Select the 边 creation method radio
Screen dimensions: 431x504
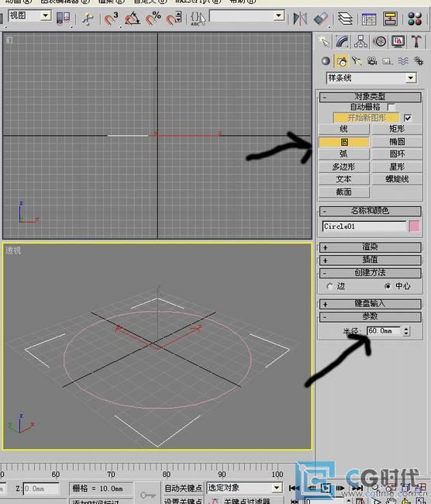[x=329, y=286]
